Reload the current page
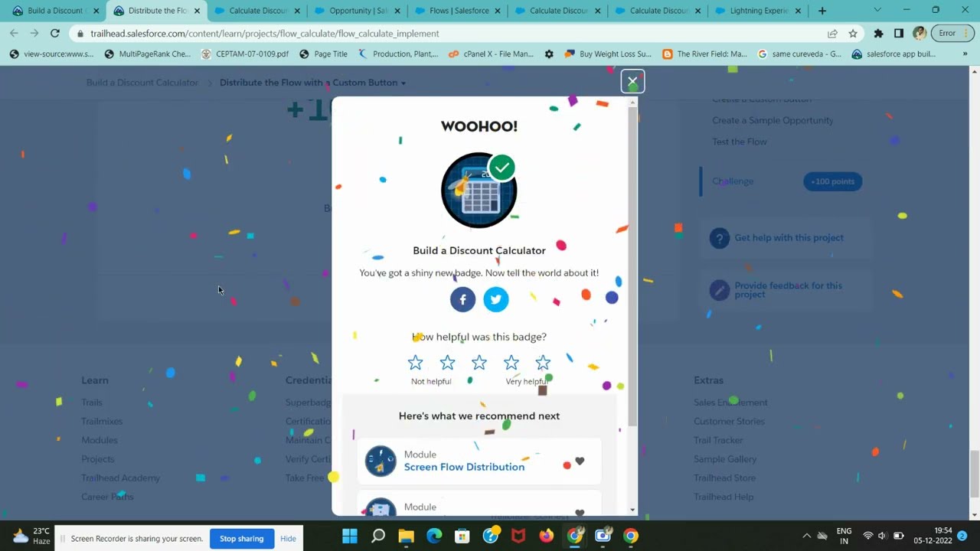980x551 pixels. click(x=55, y=33)
